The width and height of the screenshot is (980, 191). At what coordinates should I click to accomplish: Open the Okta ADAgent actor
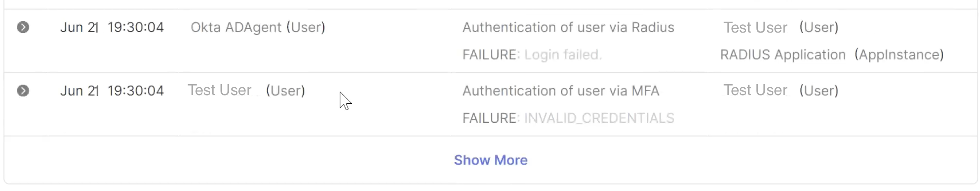pos(236,27)
